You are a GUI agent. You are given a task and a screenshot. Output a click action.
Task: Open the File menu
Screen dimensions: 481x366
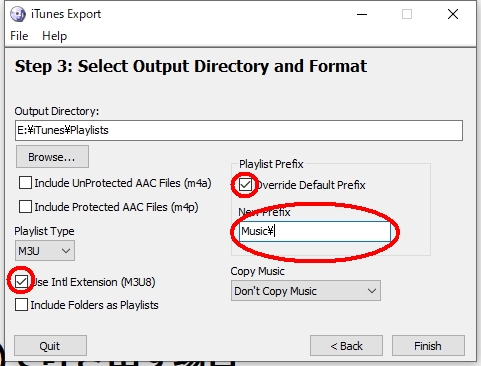click(19, 36)
